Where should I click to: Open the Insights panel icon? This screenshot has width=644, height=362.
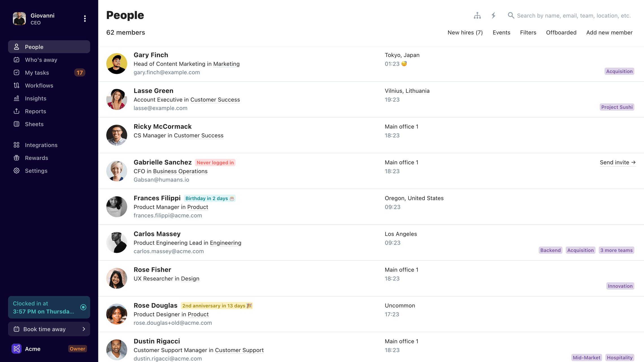point(16,98)
